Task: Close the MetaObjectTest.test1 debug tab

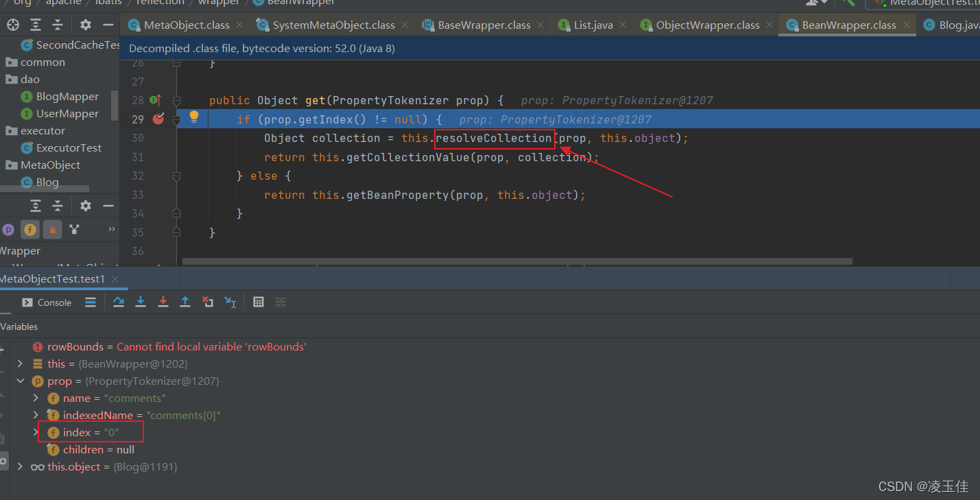Action: pos(115,279)
